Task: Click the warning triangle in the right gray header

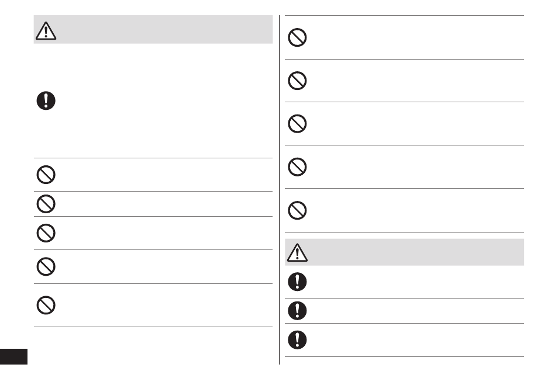Action: click(x=297, y=252)
